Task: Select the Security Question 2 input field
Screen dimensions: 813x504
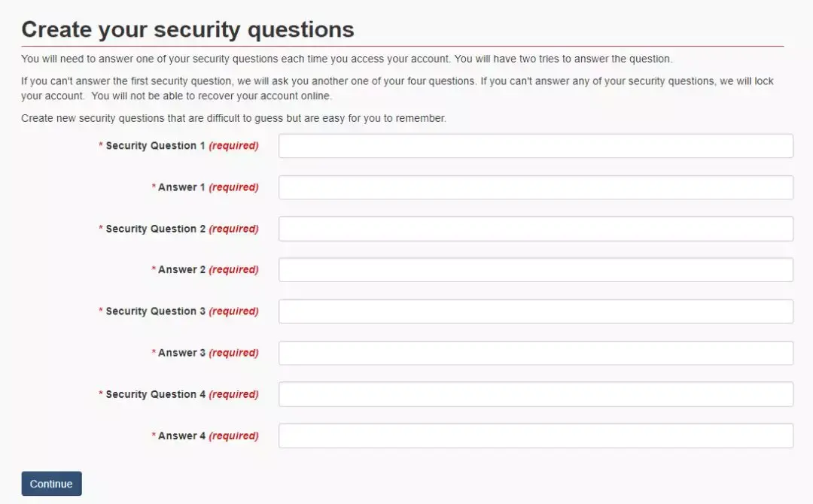Action: tap(535, 229)
